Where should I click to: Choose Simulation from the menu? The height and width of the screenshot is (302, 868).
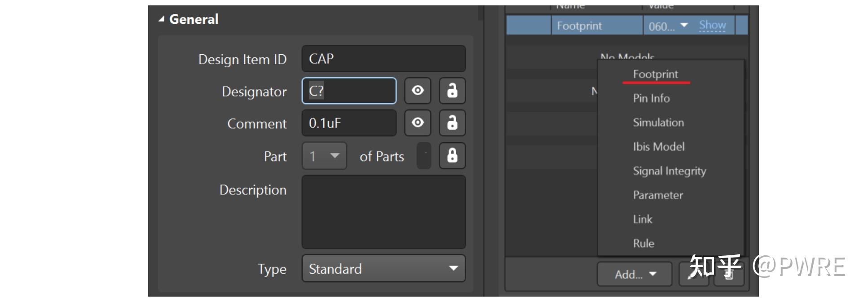point(658,123)
